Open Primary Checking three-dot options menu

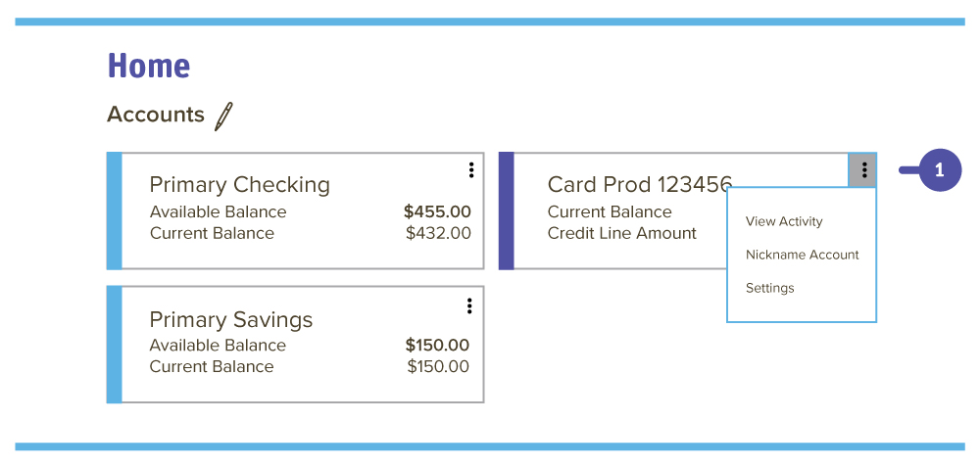(x=471, y=170)
